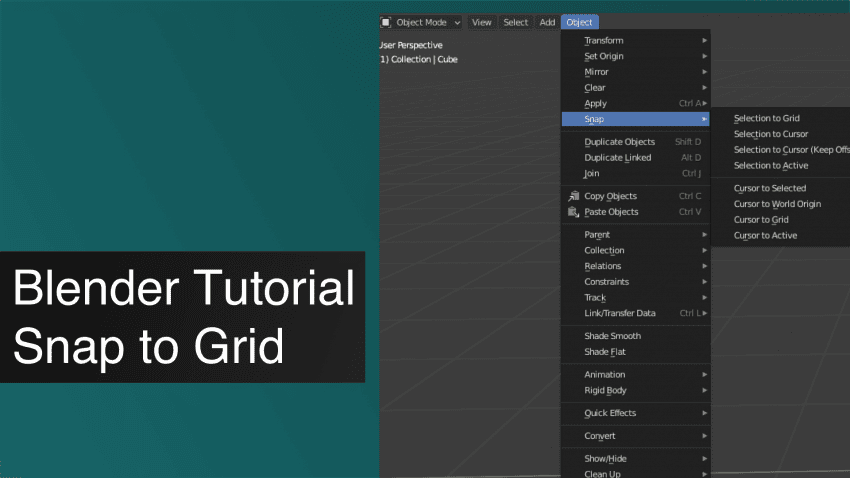Choose Cursor to Selected
The image size is (850, 478).
click(781, 188)
